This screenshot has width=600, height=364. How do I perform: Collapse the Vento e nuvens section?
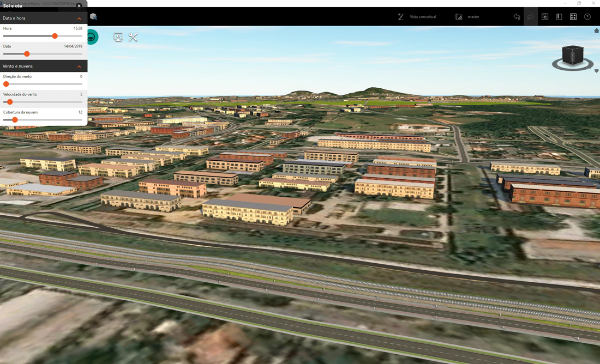coord(79,66)
